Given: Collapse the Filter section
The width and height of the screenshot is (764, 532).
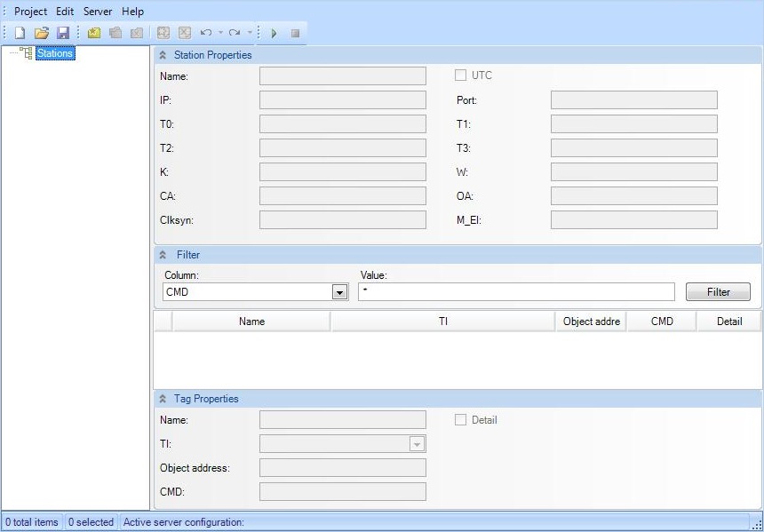Looking at the screenshot, I should 163,255.
